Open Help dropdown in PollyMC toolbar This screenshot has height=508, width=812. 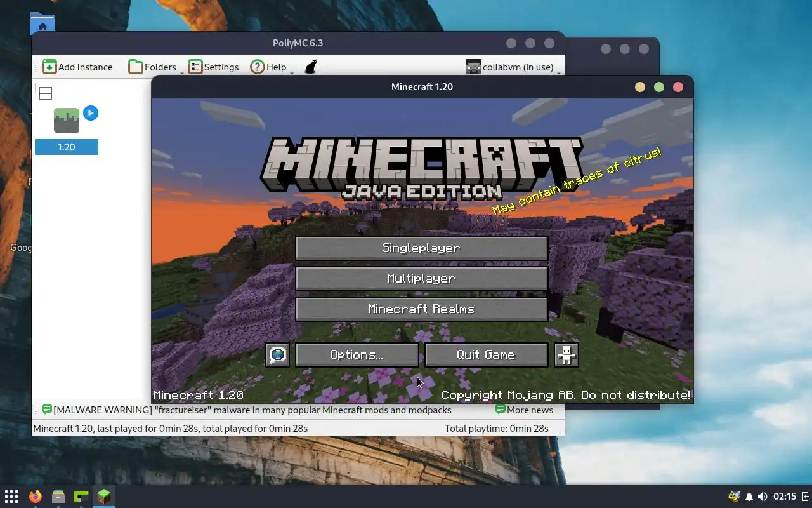(269, 67)
